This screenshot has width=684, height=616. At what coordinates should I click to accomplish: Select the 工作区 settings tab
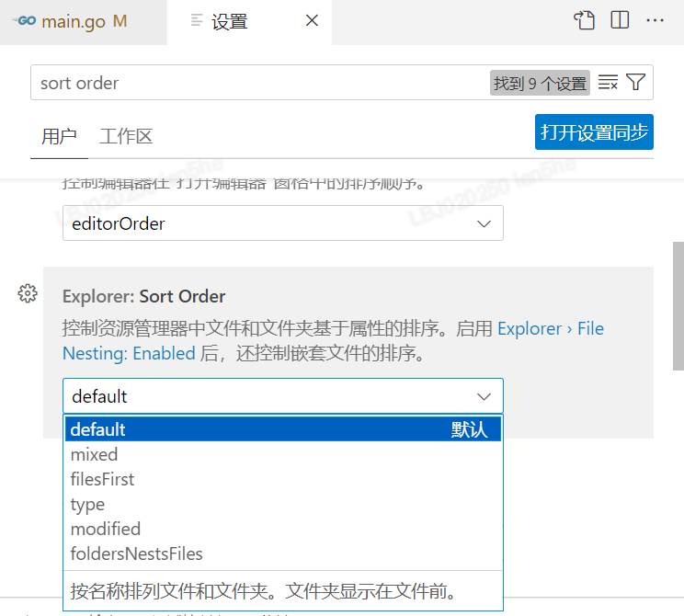click(126, 137)
